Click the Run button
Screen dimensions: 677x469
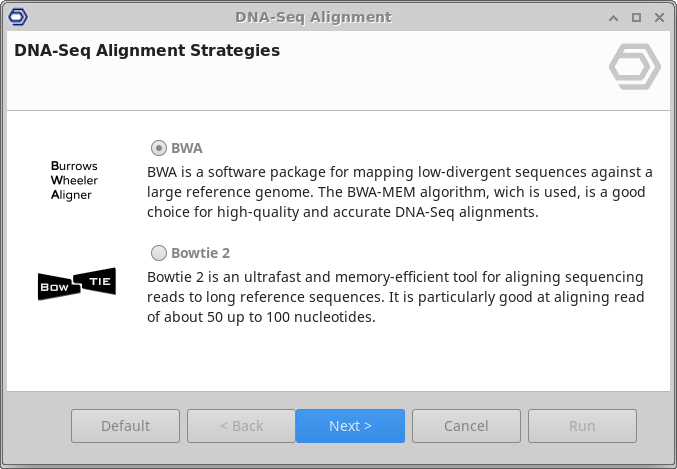click(x=582, y=426)
